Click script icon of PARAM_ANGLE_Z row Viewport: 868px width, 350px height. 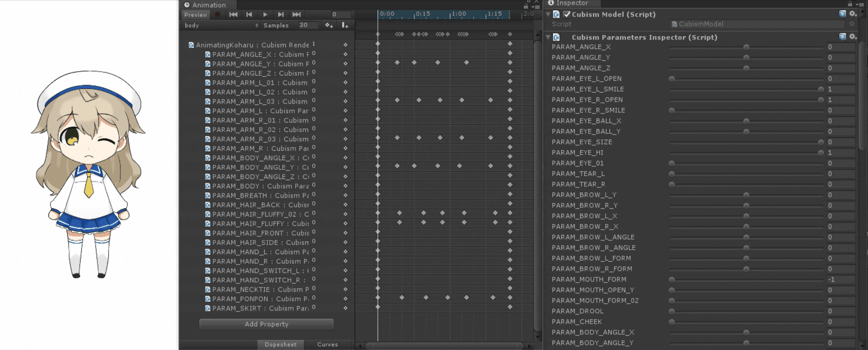click(208, 73)
